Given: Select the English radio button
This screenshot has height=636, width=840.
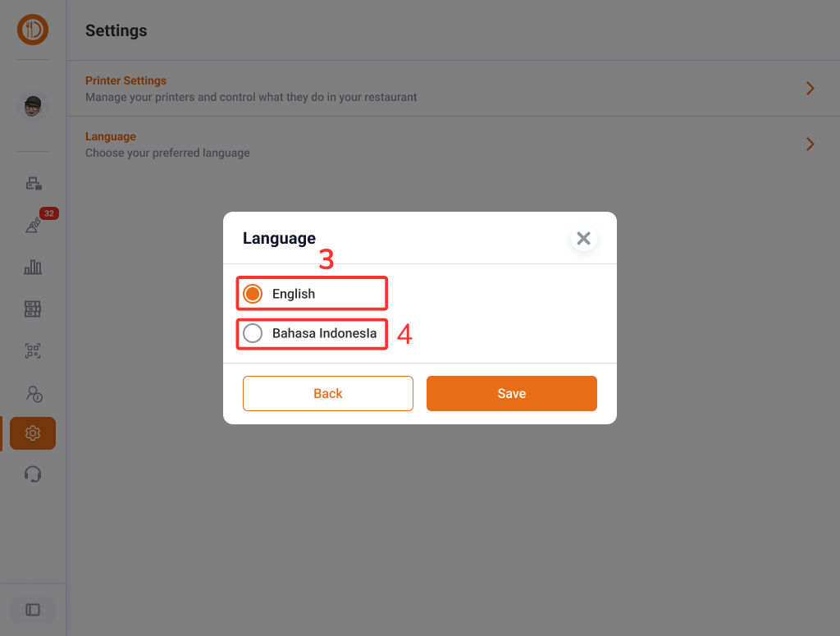Looking at the screenshot, I should tap(253, 294).
